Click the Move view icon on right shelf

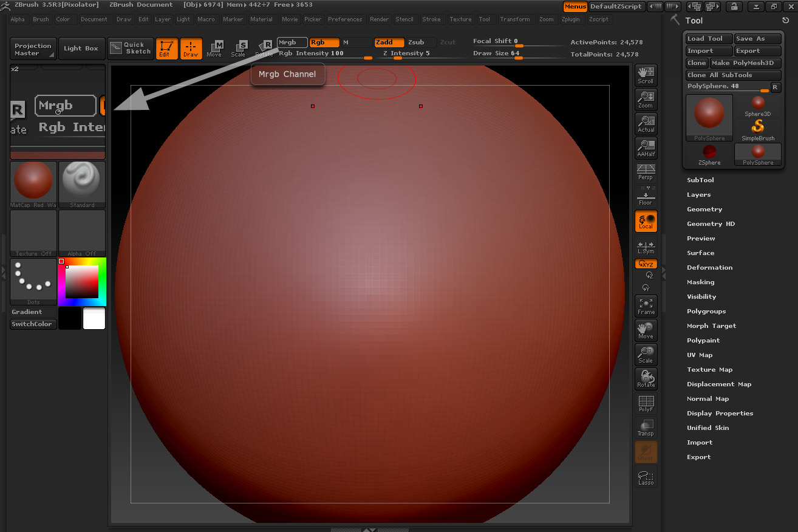coord(646,330)
